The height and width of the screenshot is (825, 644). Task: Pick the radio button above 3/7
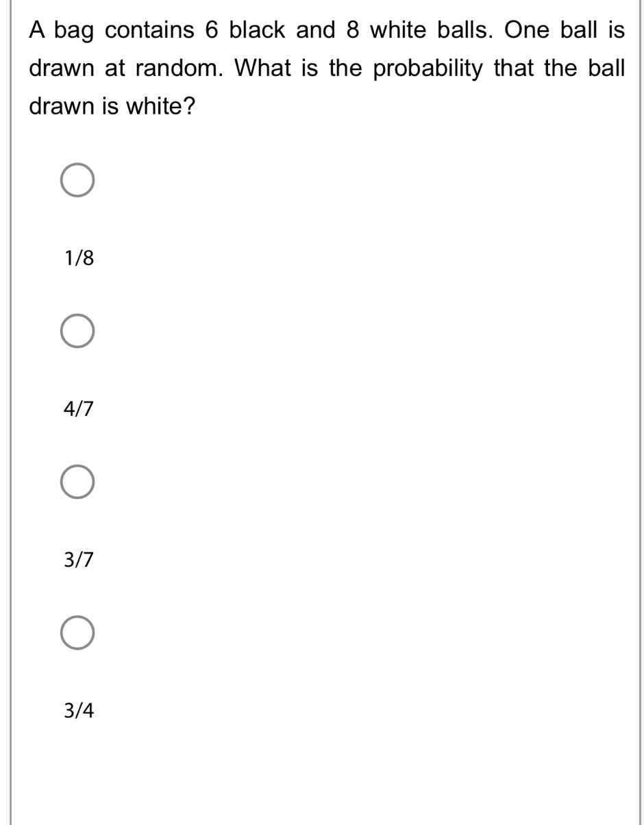point(77,482)
